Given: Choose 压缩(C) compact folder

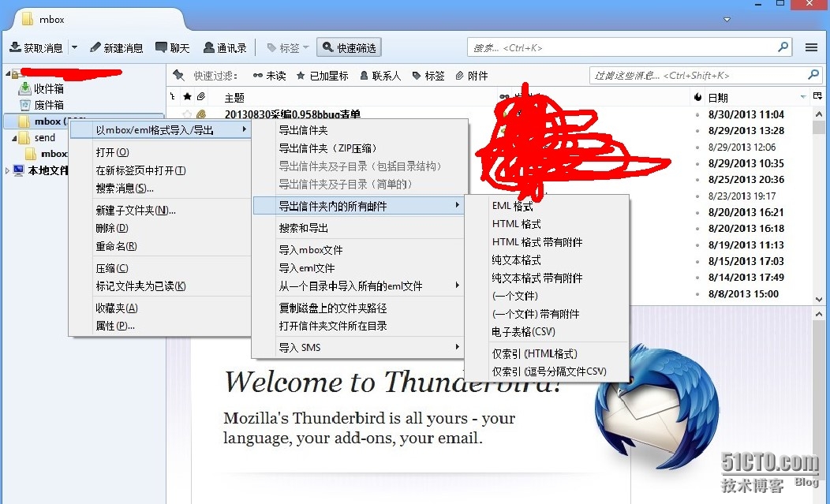Looking at the screenshot, I should point(112,268).
